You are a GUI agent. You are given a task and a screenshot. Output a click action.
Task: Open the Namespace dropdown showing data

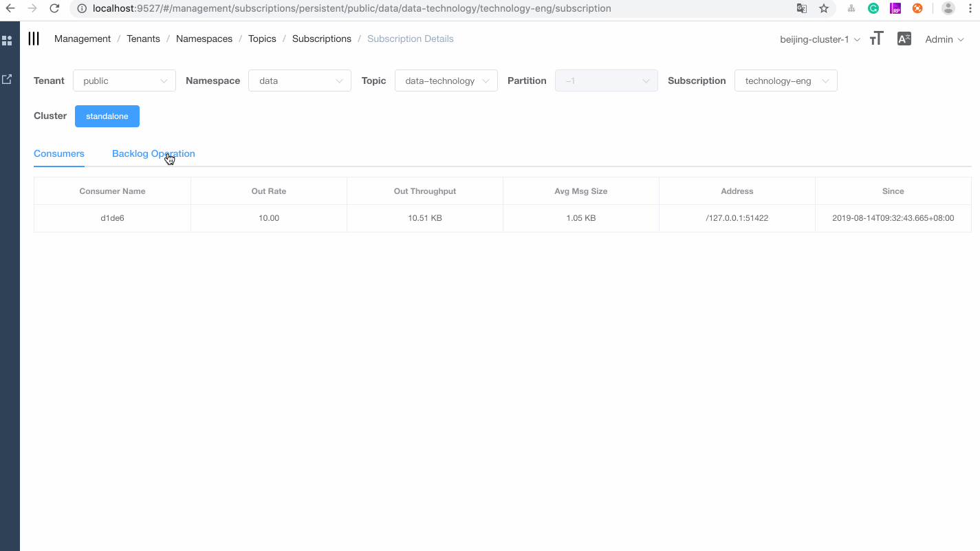coord(299,80)
